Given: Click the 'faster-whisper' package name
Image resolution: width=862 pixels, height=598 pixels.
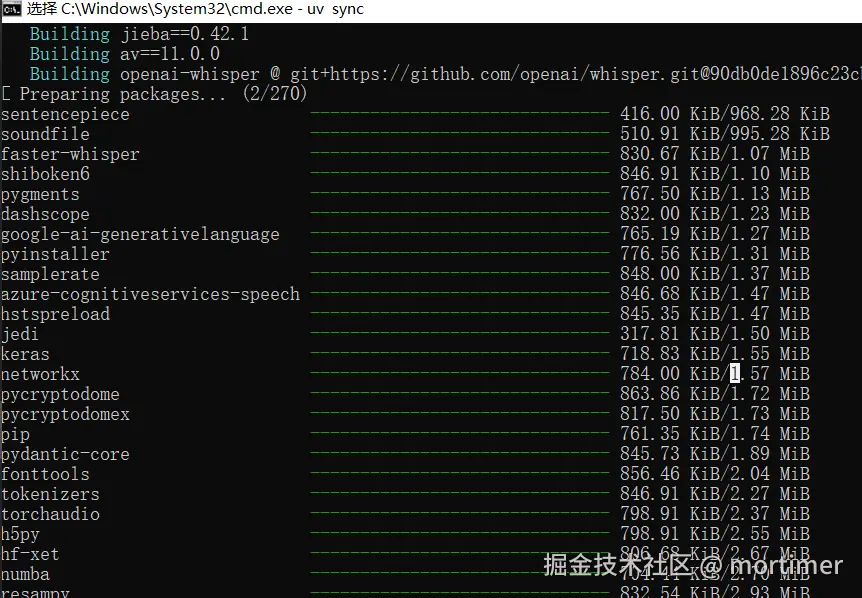Looking at the screenshot, I should tap(70, 154).
